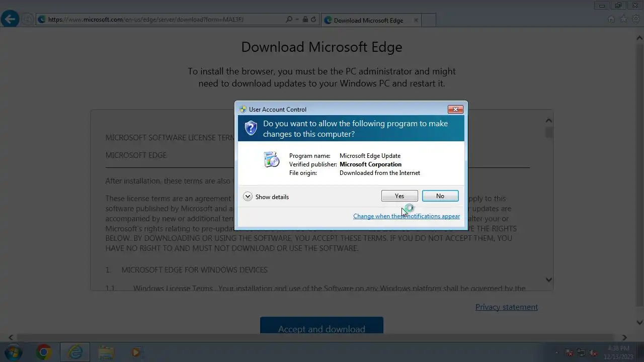644x362 pixels.
Task: Open Windows Explorer folder taskbar icon
Action: click(106, 352)
